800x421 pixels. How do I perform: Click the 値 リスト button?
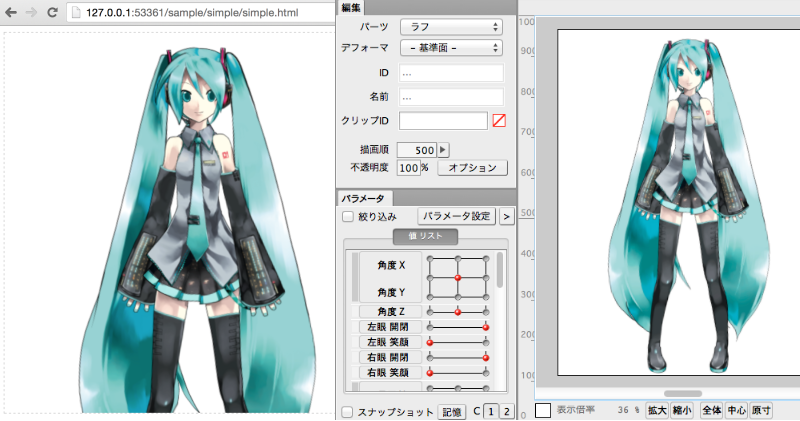click(x=425, y=236)
